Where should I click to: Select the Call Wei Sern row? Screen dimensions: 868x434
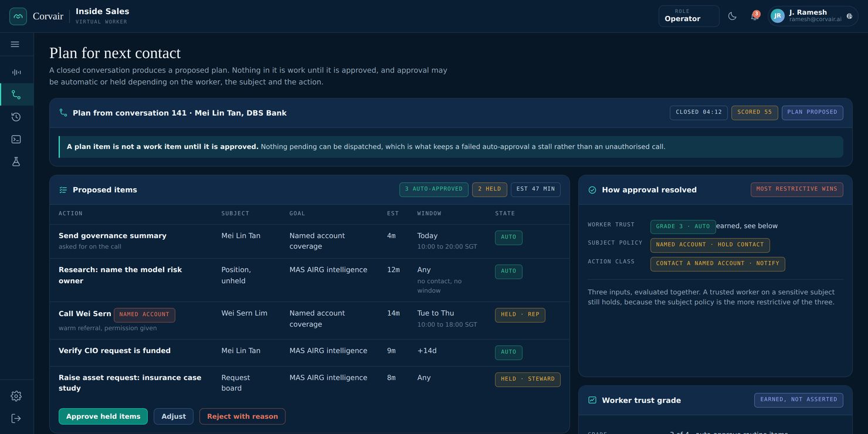coord(310,320)
